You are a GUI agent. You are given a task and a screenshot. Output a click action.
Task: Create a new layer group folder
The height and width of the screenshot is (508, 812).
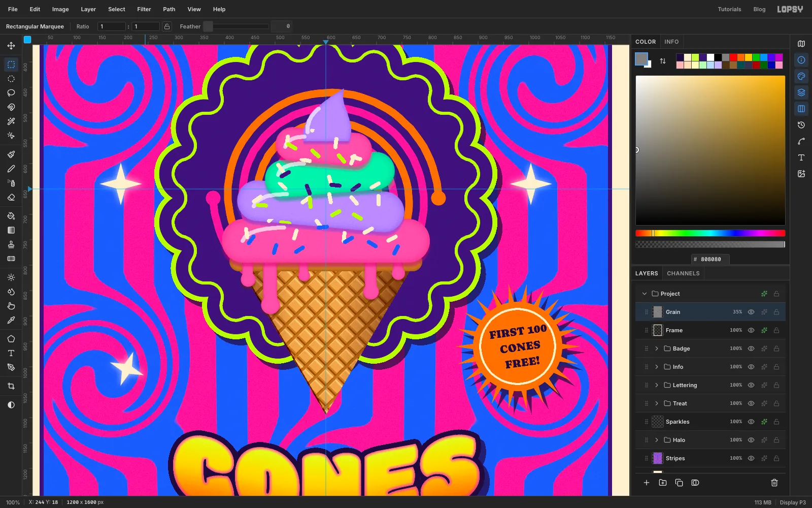point(663,483)
